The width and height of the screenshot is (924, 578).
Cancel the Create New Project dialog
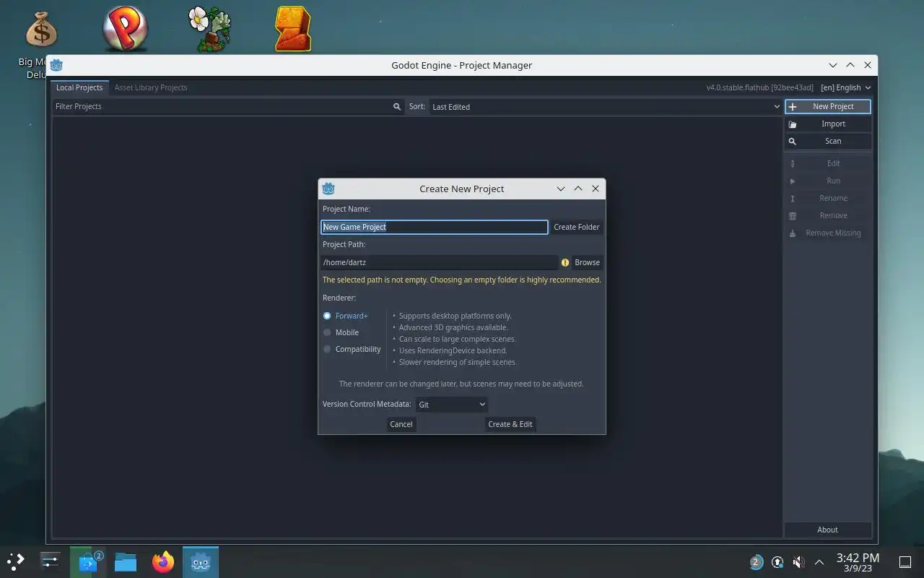401,424
